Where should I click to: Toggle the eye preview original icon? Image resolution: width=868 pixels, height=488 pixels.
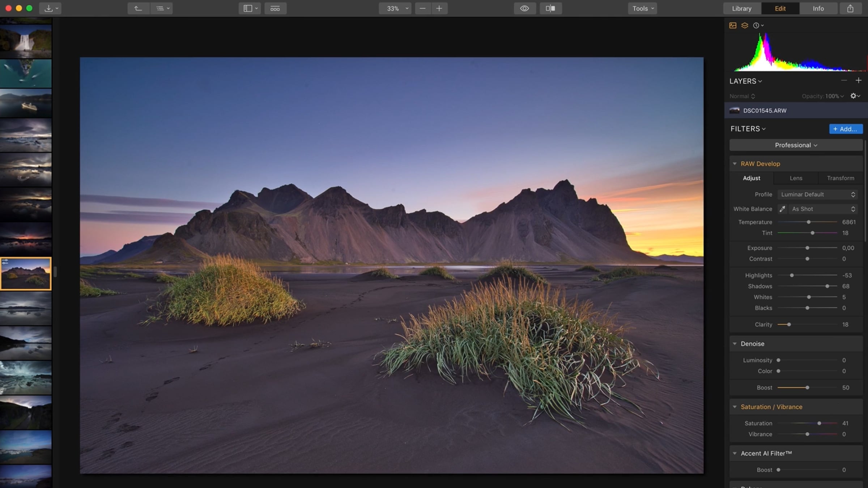pyautogui.click(x=524, y=8)
